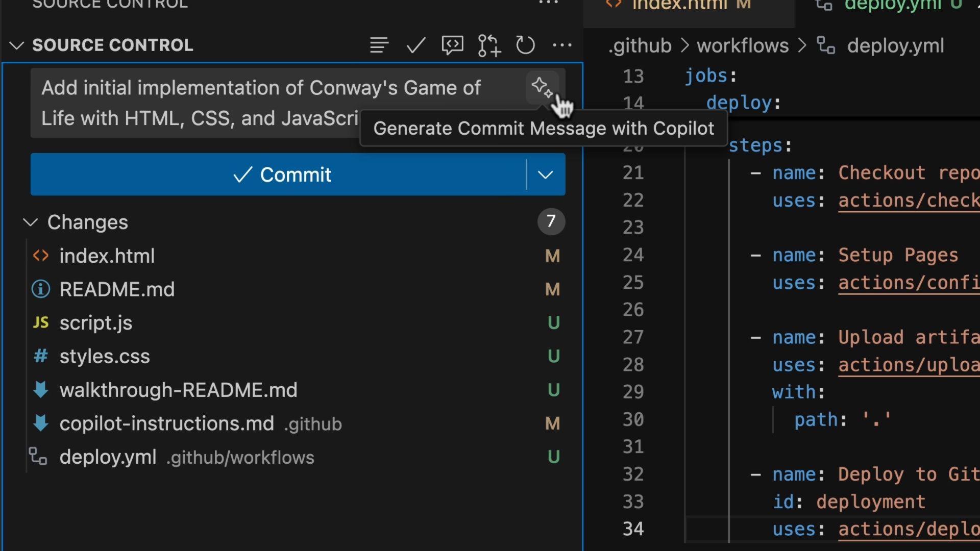Image resolution: width=980 pixels, height=551 pixels.
Task: Click the JS icon beside script.js
Action: click(41, 322)
